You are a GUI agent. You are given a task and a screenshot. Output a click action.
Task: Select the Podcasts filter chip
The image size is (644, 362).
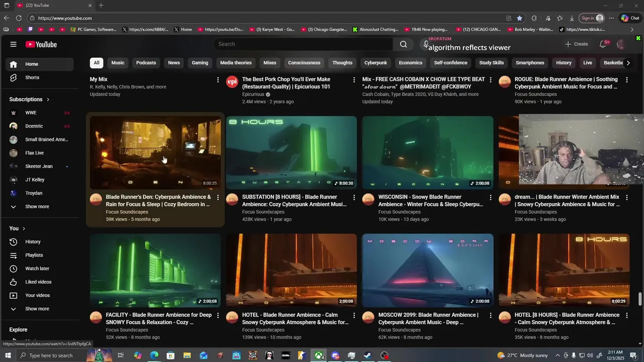[146, 63]
